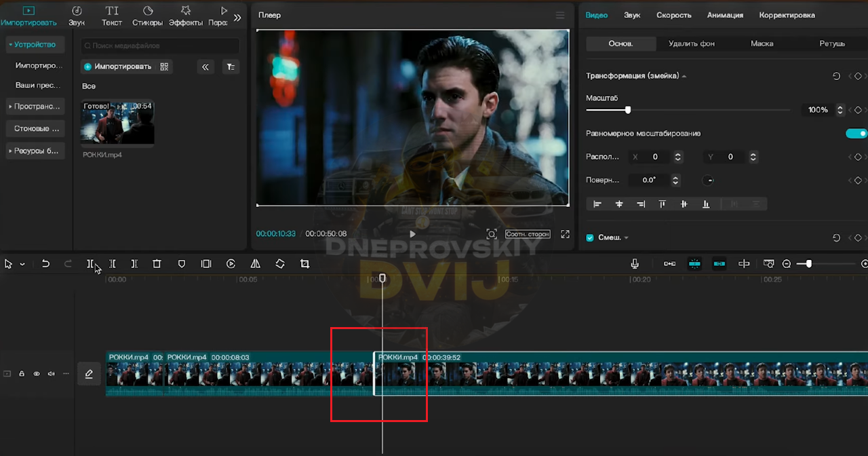Expand the Ресурсы б... section

click(10, 151)
